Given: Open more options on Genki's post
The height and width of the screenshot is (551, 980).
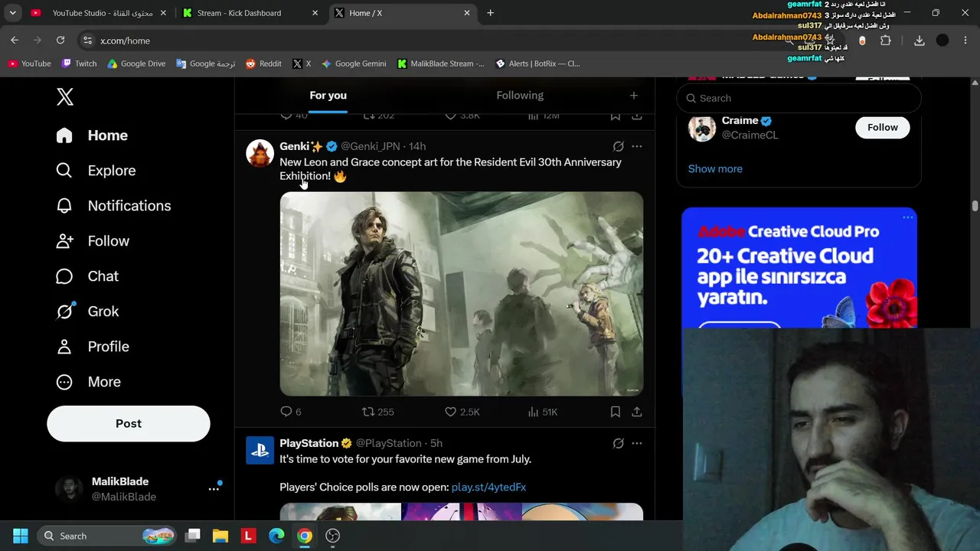Looking at the screenshot, I should click(636, 146).
